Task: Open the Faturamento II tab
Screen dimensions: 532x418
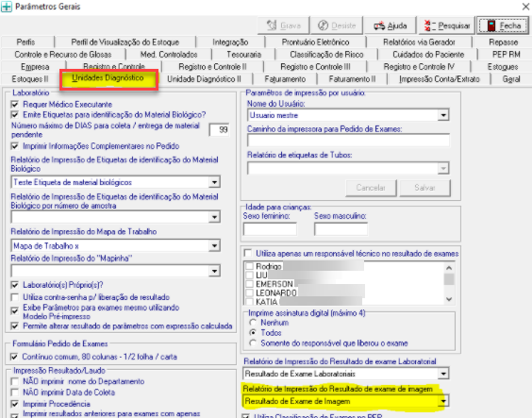Action: (352, 79)
